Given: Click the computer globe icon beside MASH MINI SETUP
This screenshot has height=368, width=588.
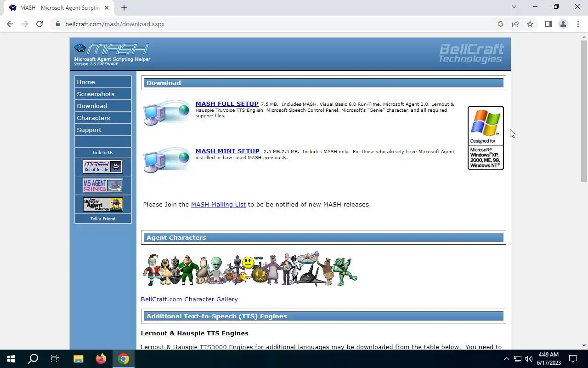Looking at the screenshot, I should point(166,160).
